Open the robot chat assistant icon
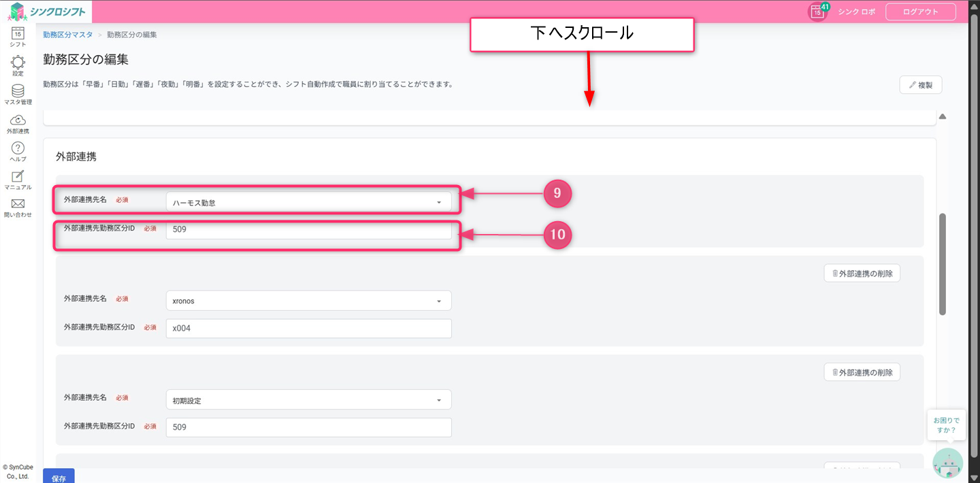Viewport: 980px width, 483px height. (947, 463)
